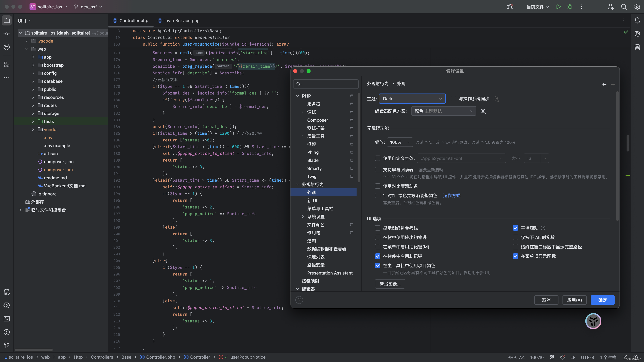
Task: Open the Notifications panel
Action: [x=637, y=20]
